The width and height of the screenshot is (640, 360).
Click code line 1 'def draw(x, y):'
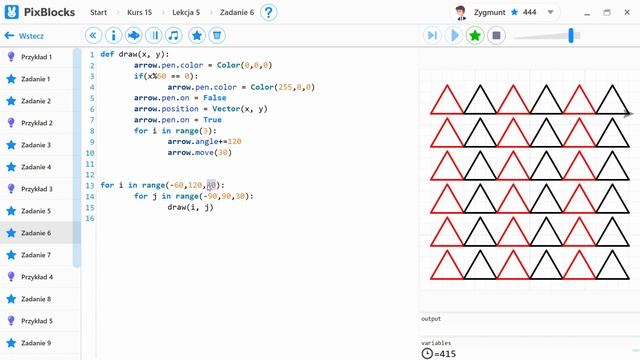coord(135,54)
